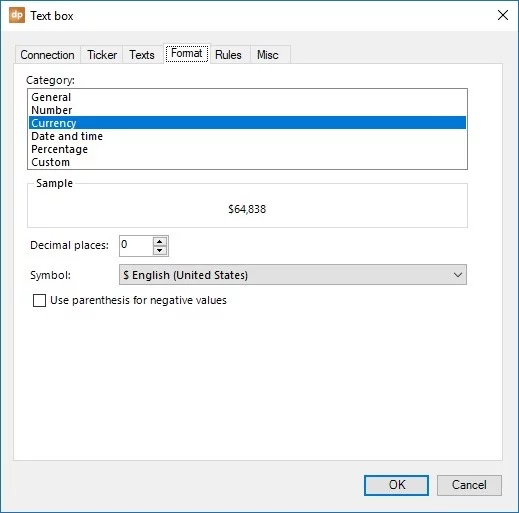Choose the Number category
The height and width of the screenshot is (513, 519).
point(247,110)
